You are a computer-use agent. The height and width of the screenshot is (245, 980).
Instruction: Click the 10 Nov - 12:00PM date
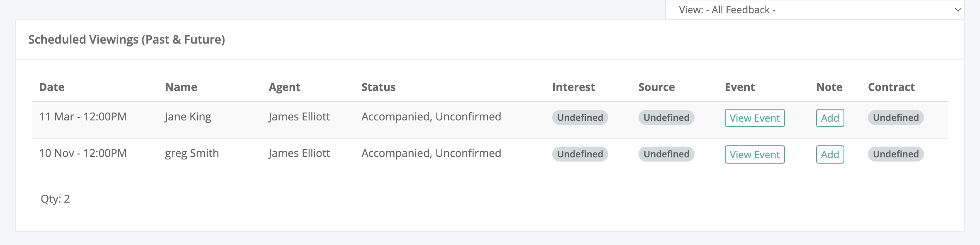click(x=83, y=153)
